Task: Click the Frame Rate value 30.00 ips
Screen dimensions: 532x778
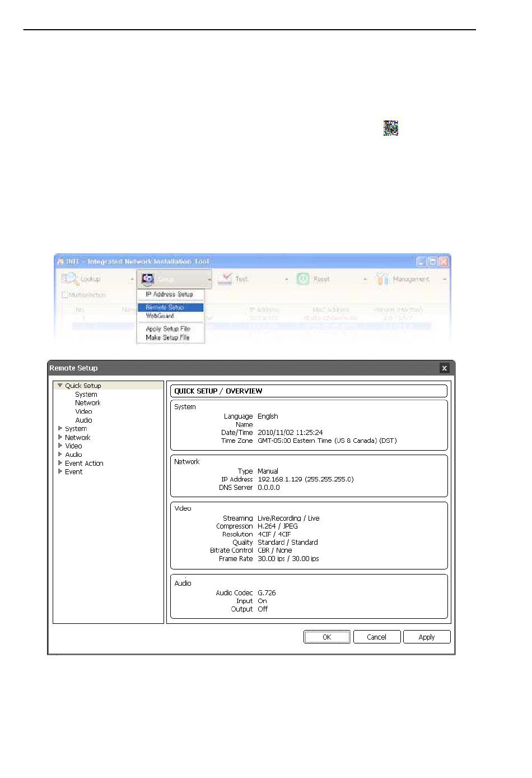Action: point(288,559)
